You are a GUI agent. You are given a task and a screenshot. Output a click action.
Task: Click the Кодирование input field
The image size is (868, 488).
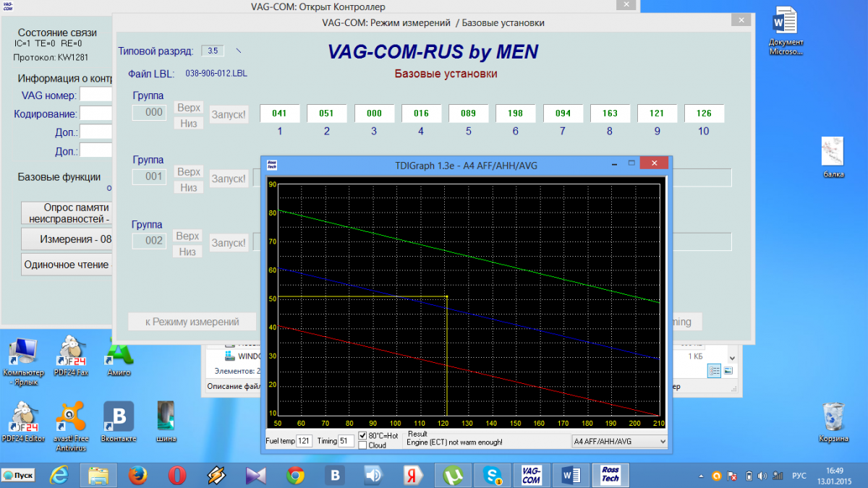(x=96, y=114)
